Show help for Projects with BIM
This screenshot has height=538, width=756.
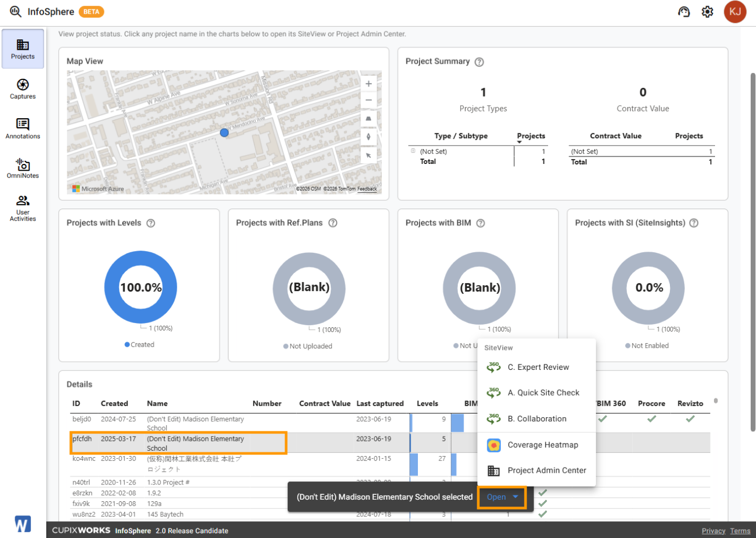coord(480,223)
